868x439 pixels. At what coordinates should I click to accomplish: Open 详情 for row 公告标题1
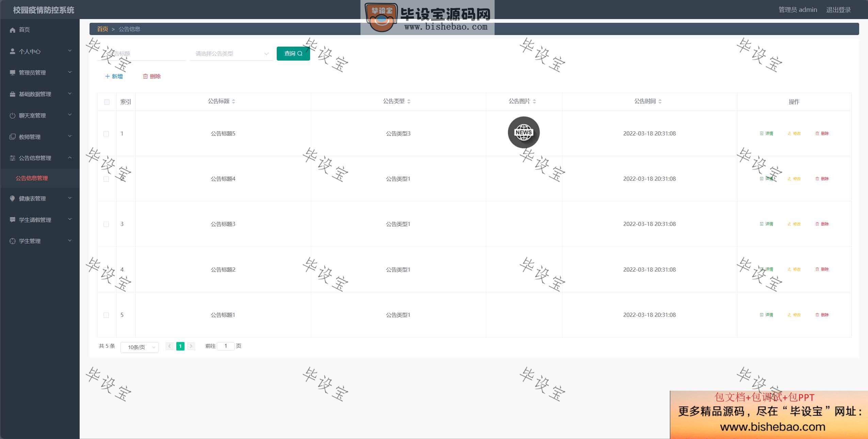(x=767, y=315)
